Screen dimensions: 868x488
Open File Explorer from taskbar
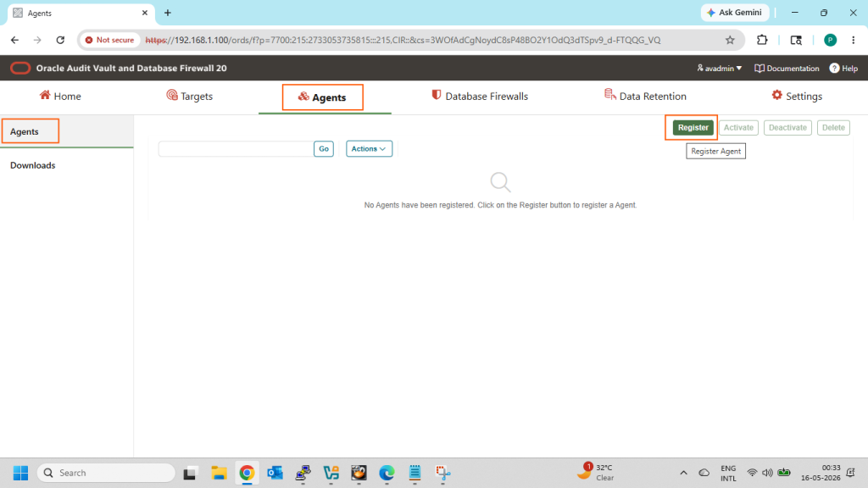pos(219,473)
